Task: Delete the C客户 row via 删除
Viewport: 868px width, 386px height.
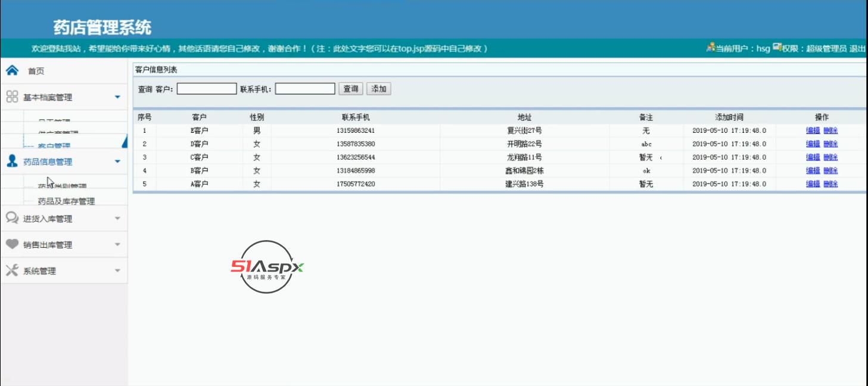Action: tap(830, 157)
